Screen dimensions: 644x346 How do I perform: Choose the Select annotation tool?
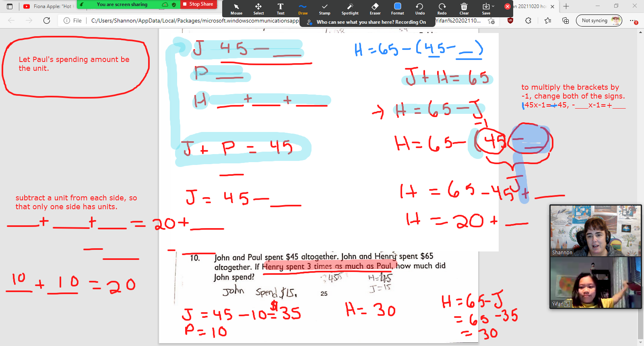click(258, 8)
